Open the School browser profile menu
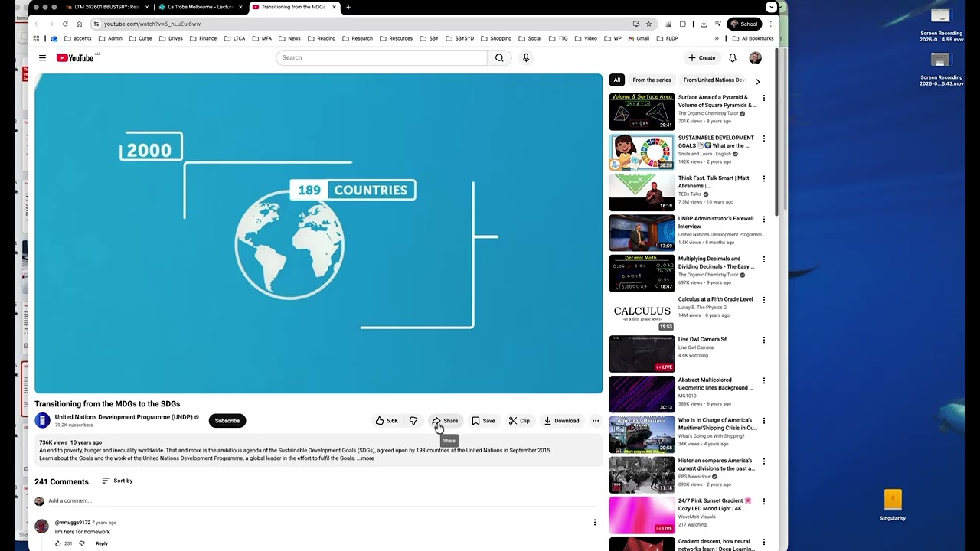 pos(743,24)
